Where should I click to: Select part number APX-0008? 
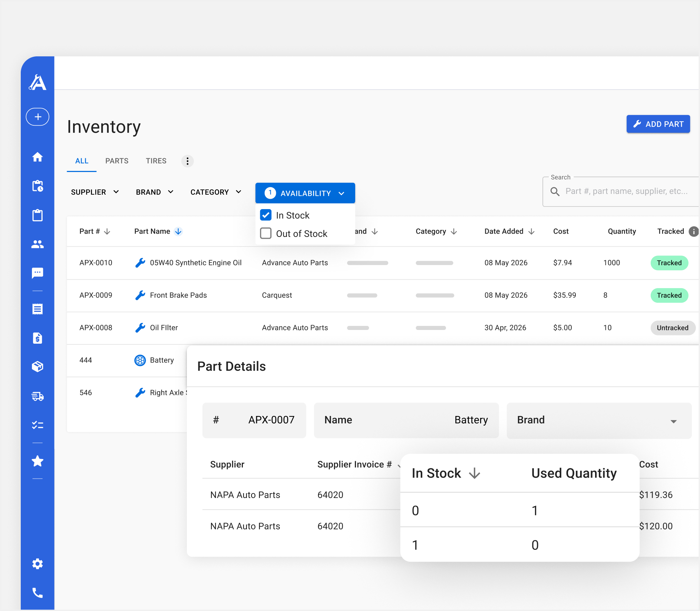96,328
